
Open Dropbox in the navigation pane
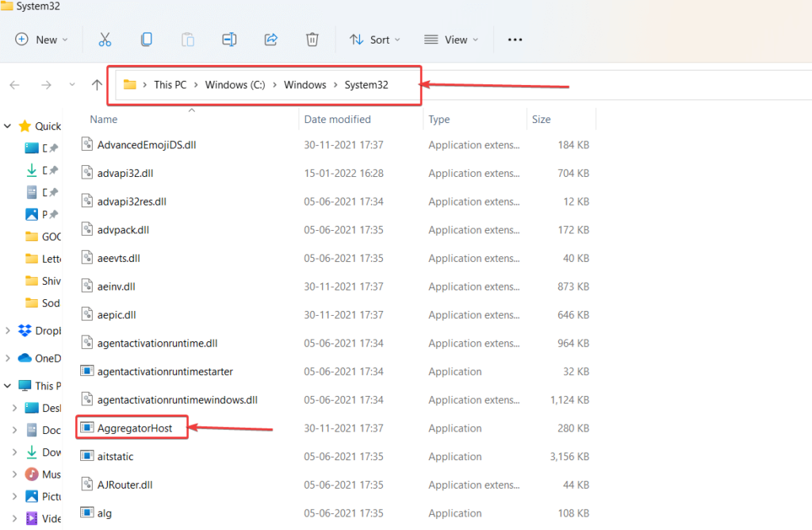coord(40,331)
